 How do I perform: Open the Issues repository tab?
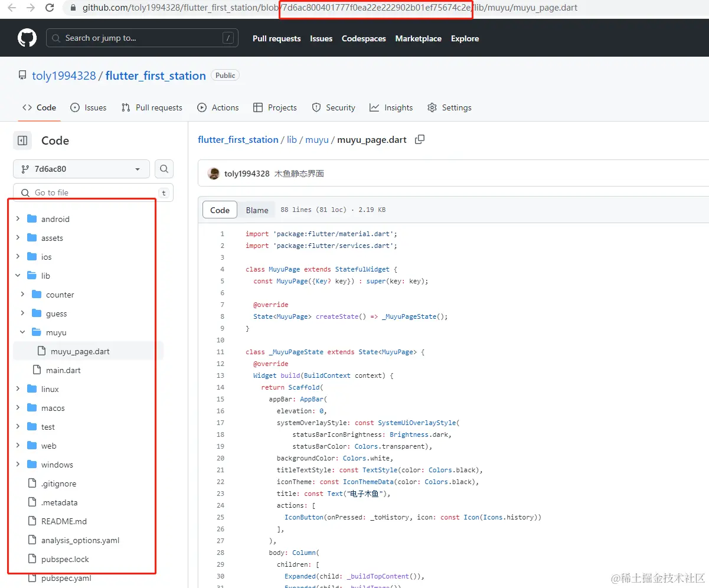(89, 107)
